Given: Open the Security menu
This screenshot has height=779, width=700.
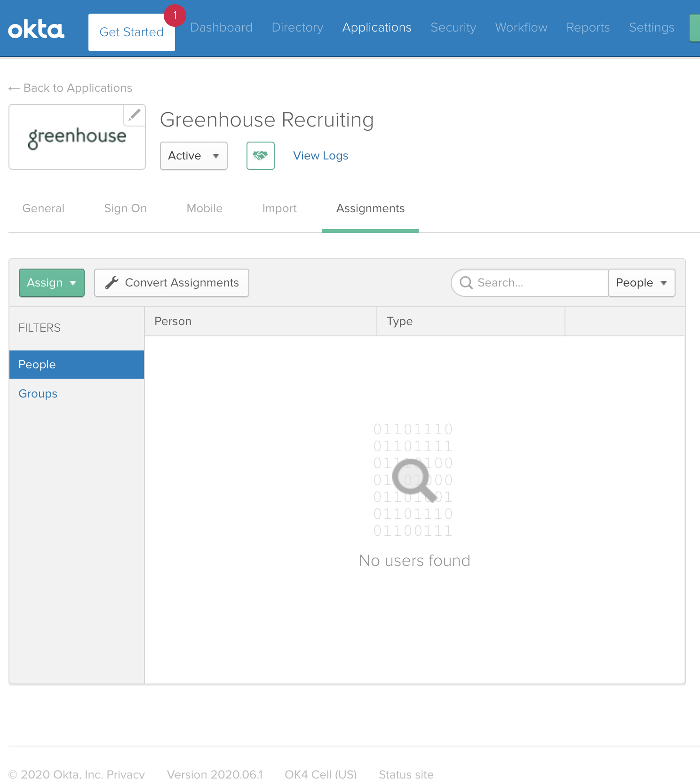Looking at the screenshot, I should click(x=453, y=27).
